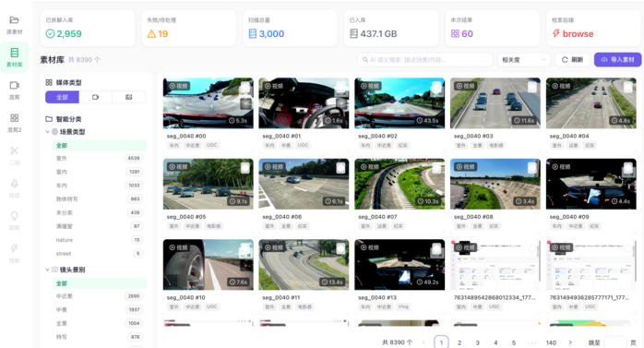The image size is (644, 348).
Task: Go to next page with the pagination arrow
Action: 570,342
